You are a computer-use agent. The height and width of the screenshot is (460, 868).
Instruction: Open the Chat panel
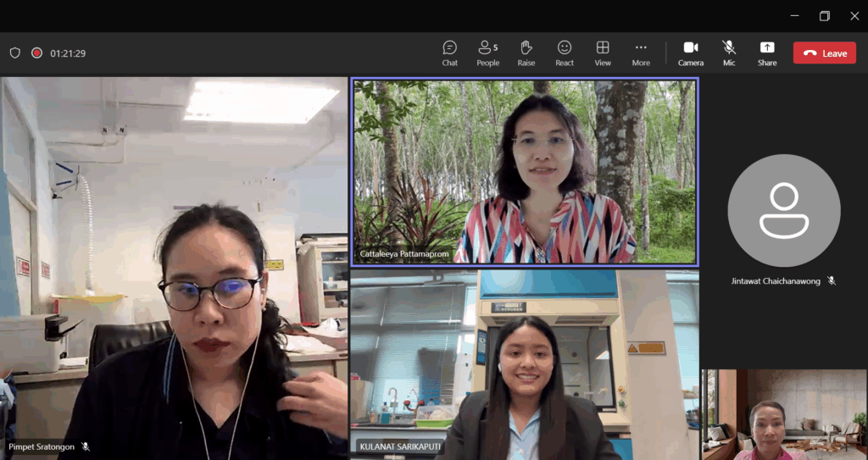click(449, 53)
